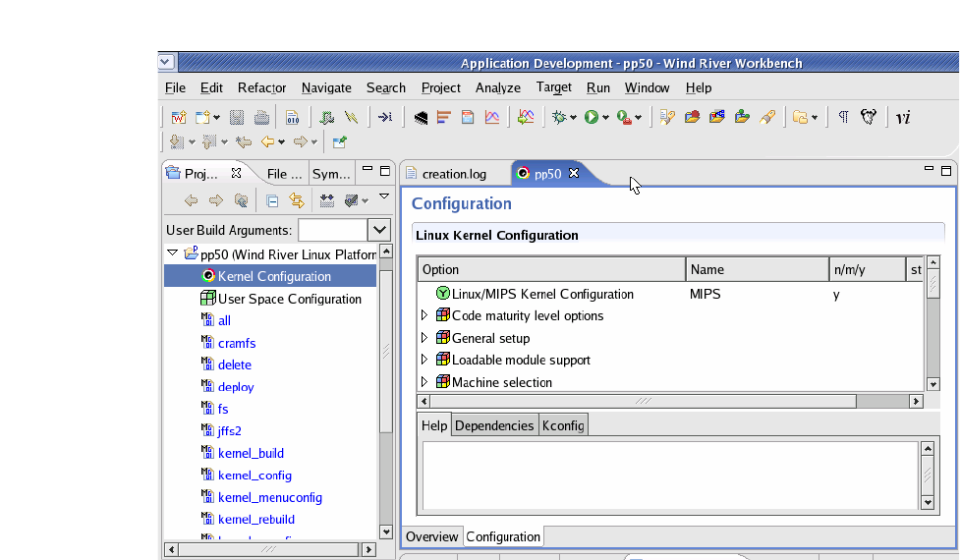Open the Target menu
The width and height of the screenshot is (960, 560).
pos(554,88)
